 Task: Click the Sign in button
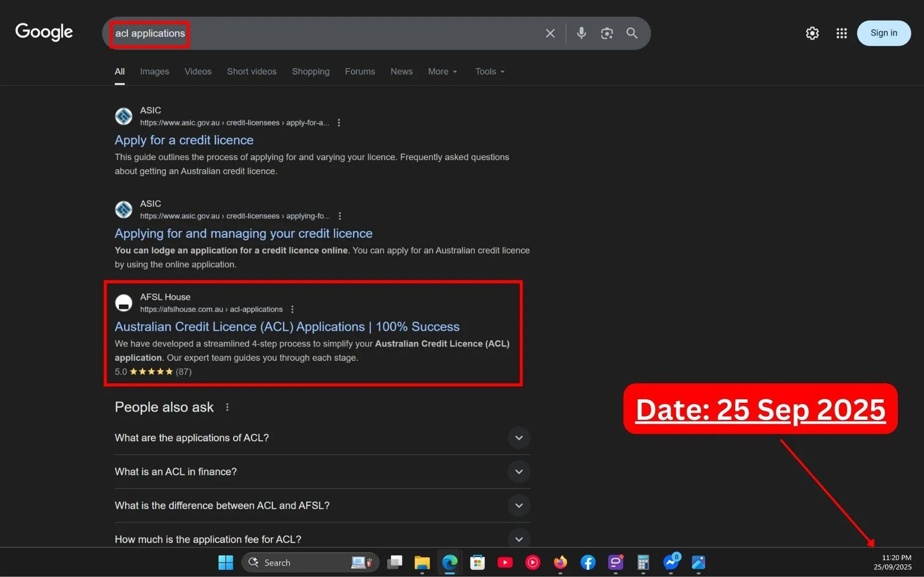pos(884,33)
